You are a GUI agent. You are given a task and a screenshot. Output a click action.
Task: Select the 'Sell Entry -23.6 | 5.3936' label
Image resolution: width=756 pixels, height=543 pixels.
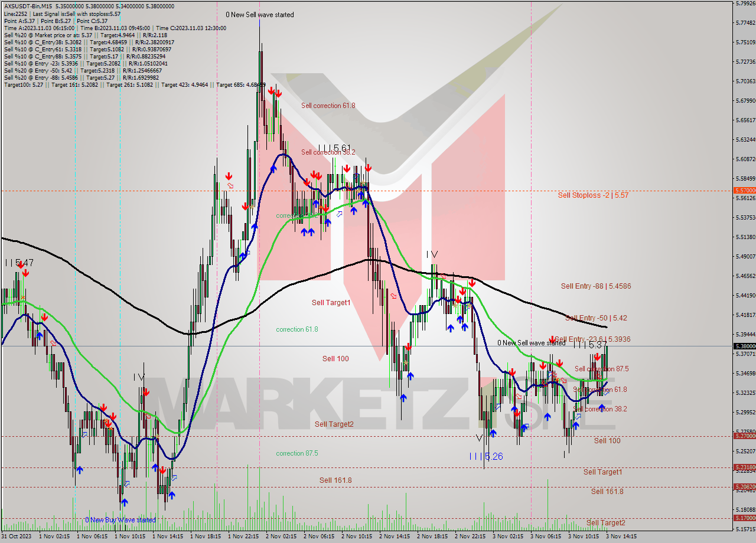coord(592,339)
